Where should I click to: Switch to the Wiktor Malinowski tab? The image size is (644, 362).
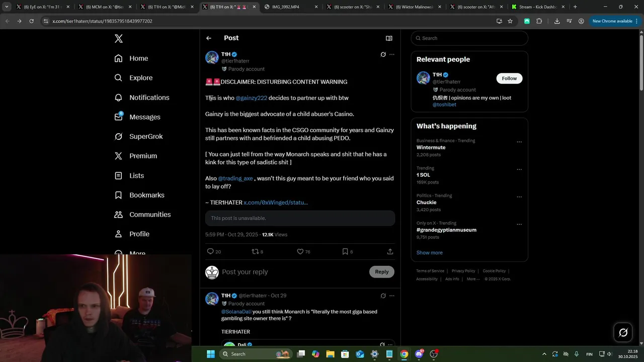414,7
